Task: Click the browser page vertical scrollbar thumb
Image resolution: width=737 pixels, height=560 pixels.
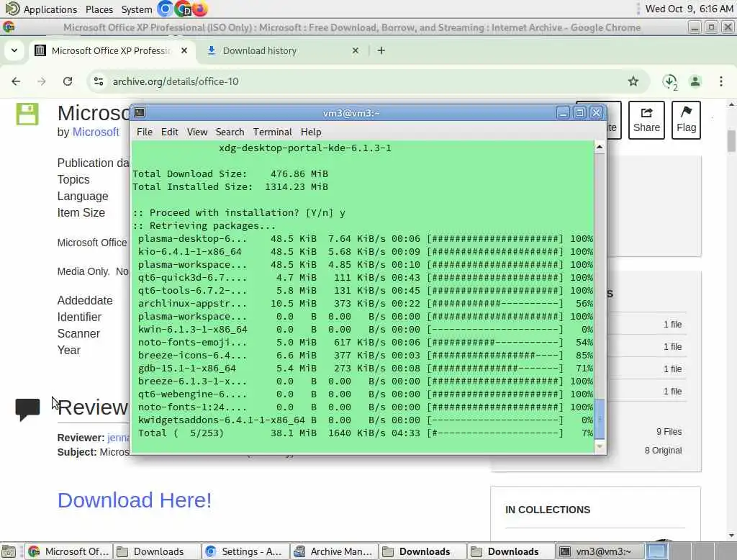Action: pos(731,141)
